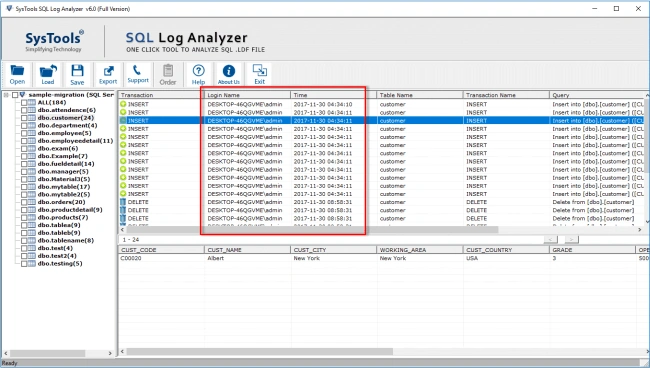Screen dimensions: 650x368
Task: Click the CUST_CITY column header
Action: click(x=333, y=250)
